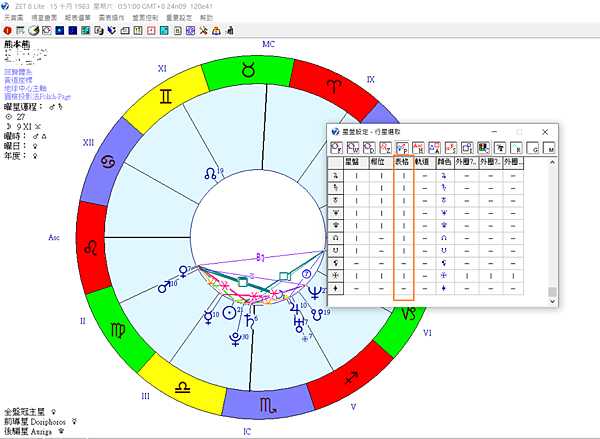The width and height of the screenshot is (600, 439).
Task: Click the crossed tools settings icon in toolbar
Action: 204,31
